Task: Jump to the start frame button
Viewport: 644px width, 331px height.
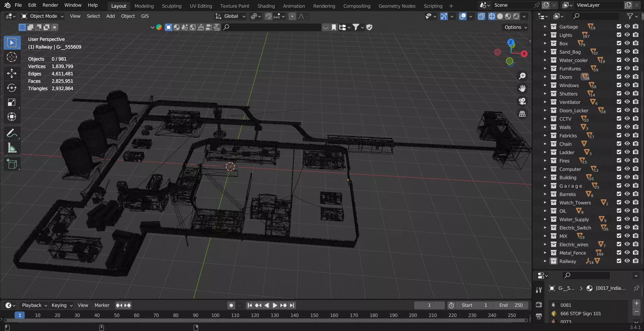Action: click(250, 305)
